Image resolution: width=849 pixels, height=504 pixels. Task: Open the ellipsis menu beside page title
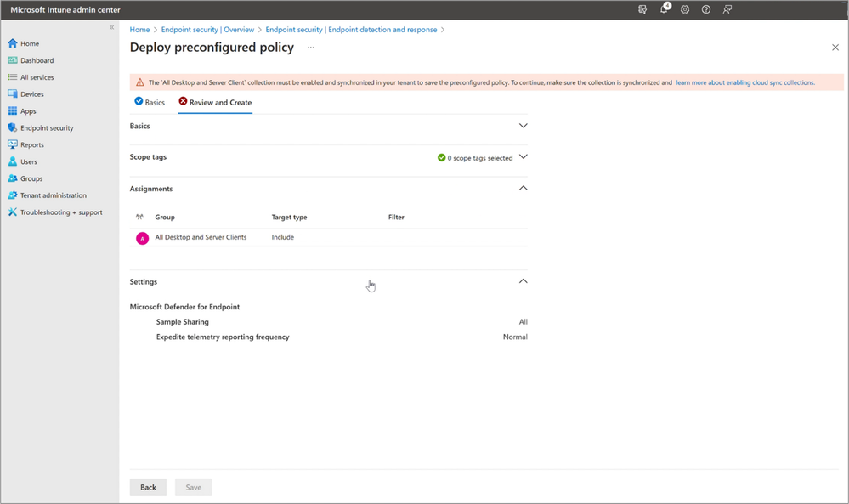click(311, 47)
